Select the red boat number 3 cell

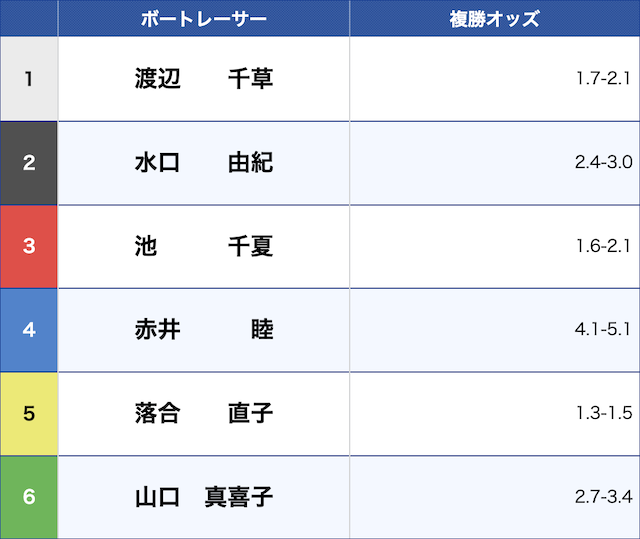pos(29,246)
